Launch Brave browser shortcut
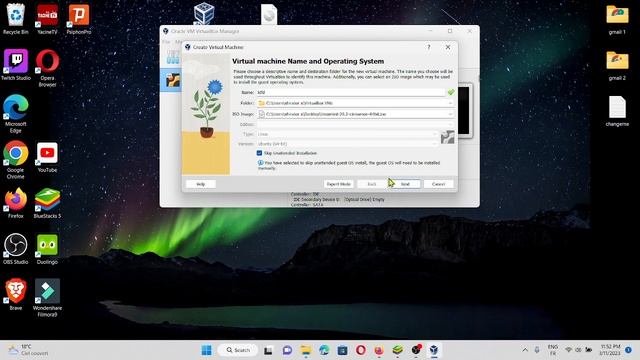 16,295
